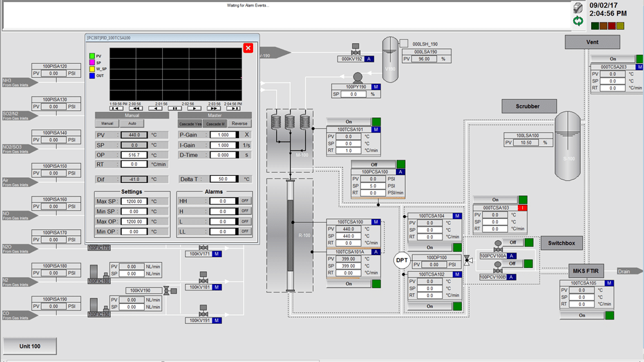Click the trend fast forward button

214,108
